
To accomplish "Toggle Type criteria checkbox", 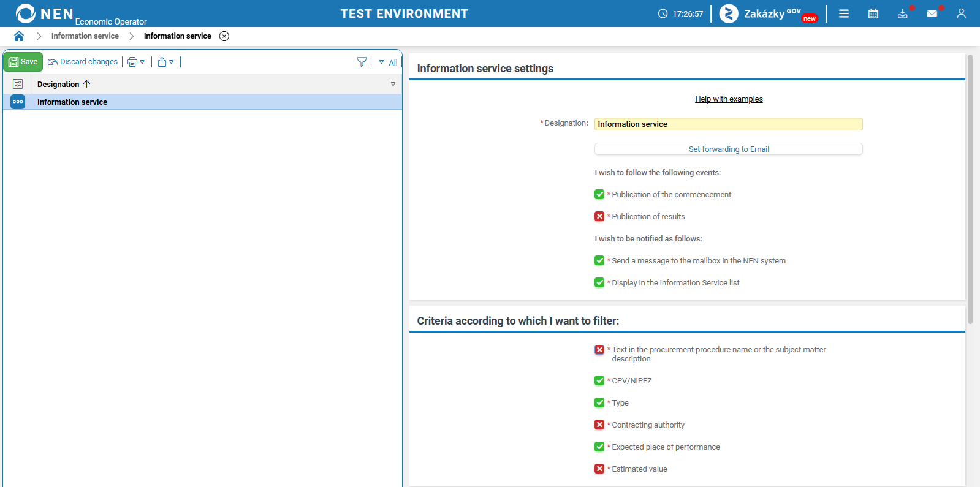I will (599, 403).
